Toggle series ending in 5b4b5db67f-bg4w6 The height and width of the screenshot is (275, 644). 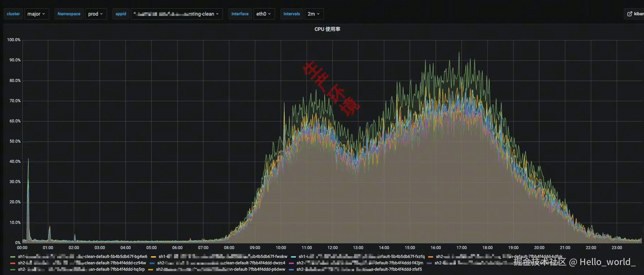click(83, 257)
